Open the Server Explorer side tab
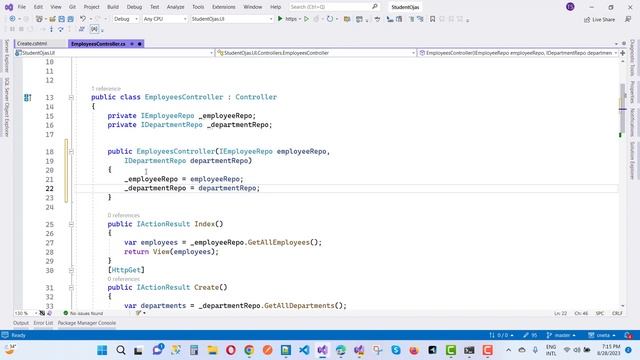Image resolution: width=640 pixels, height=360 pixels. [x=7, y=56]
